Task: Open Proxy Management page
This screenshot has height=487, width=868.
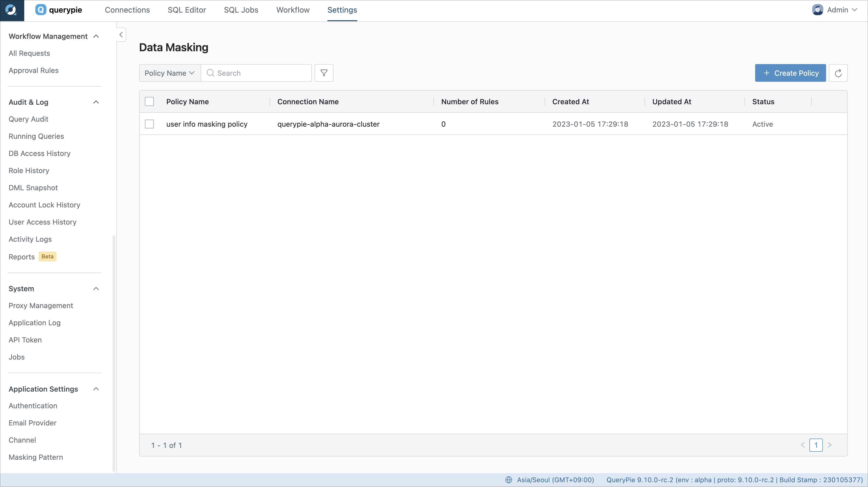Action: pos(41,306)
